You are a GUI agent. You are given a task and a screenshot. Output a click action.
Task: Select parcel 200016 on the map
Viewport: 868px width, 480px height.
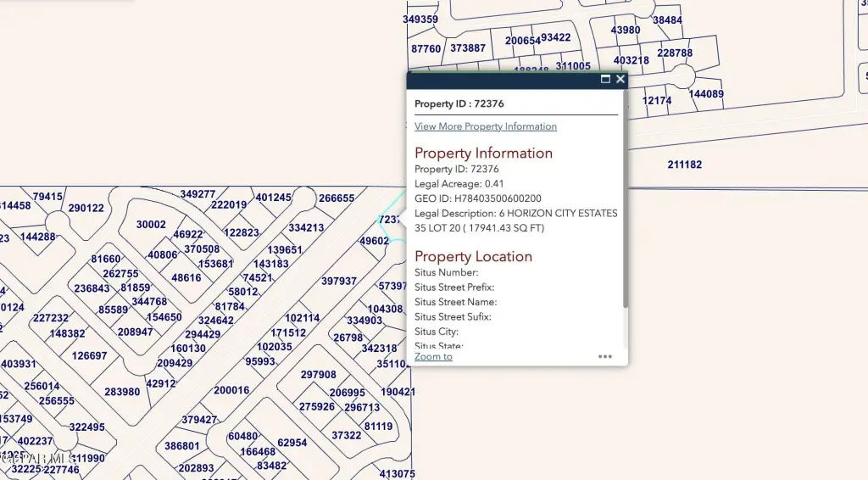pyautogui.click(x=231, y=390)
